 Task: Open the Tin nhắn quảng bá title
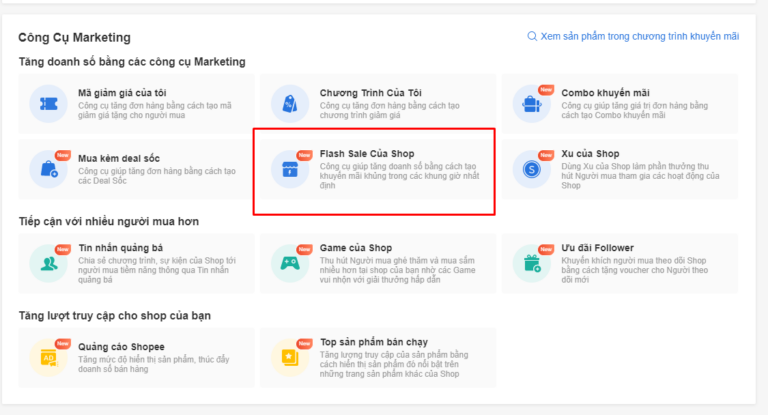click(x=120, y=248)
